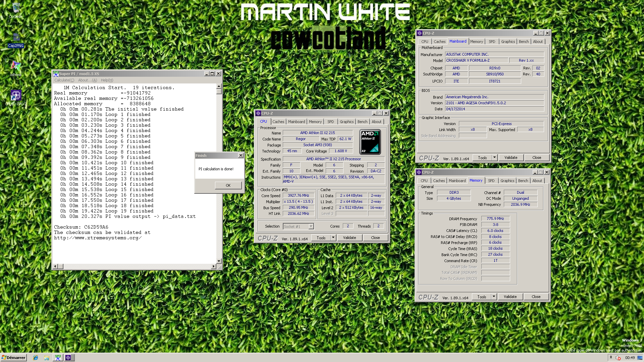Select Graphics tab in Mainboard CPU-Z window
The width and height of the screenshot is (644, 362).
tap(508, 42)
